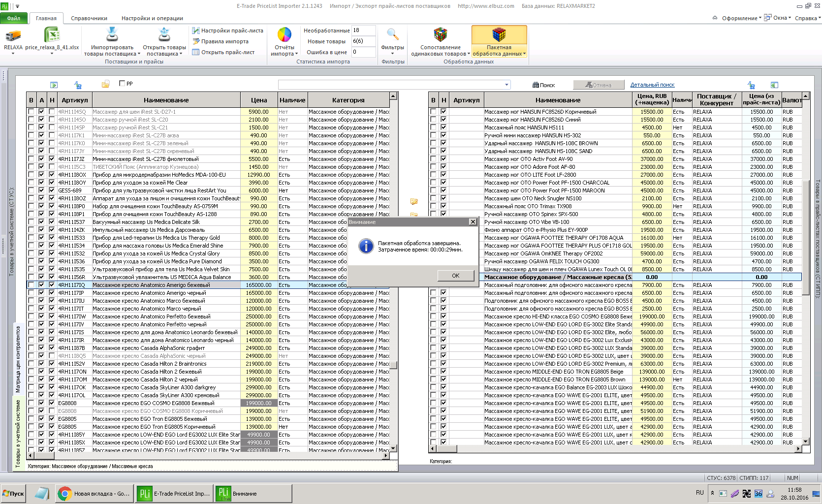
Task: Click OK in Внимание dialog
Action: point(456,276)
